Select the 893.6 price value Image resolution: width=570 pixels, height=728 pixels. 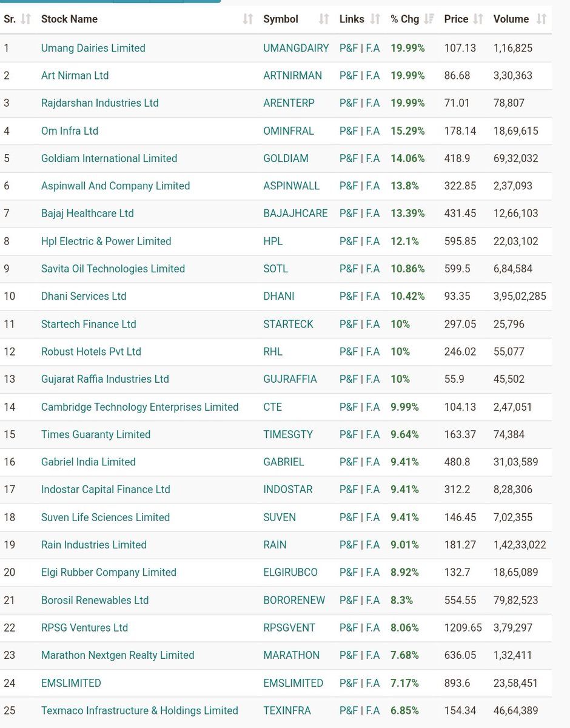(457, 683)
